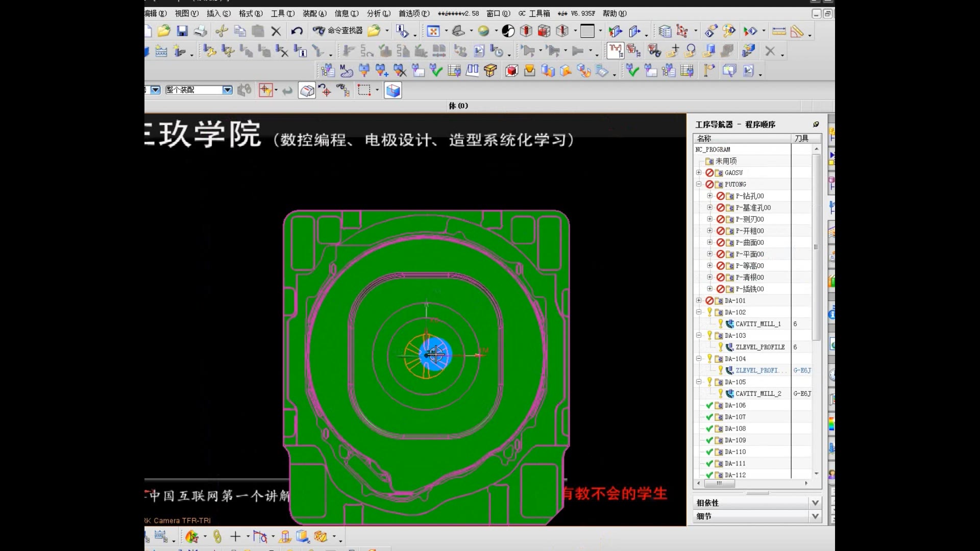The width and height of the screenshot is (980, 551).
Task: Open the 格式 menu
Action: [x=251, y=14]
